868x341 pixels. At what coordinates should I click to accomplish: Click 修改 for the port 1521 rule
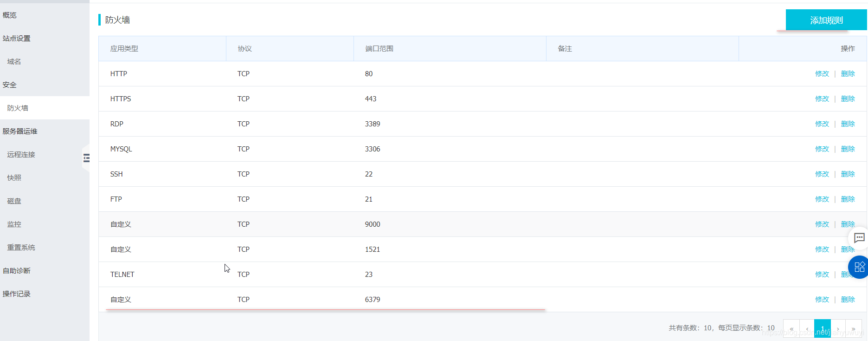822,249
